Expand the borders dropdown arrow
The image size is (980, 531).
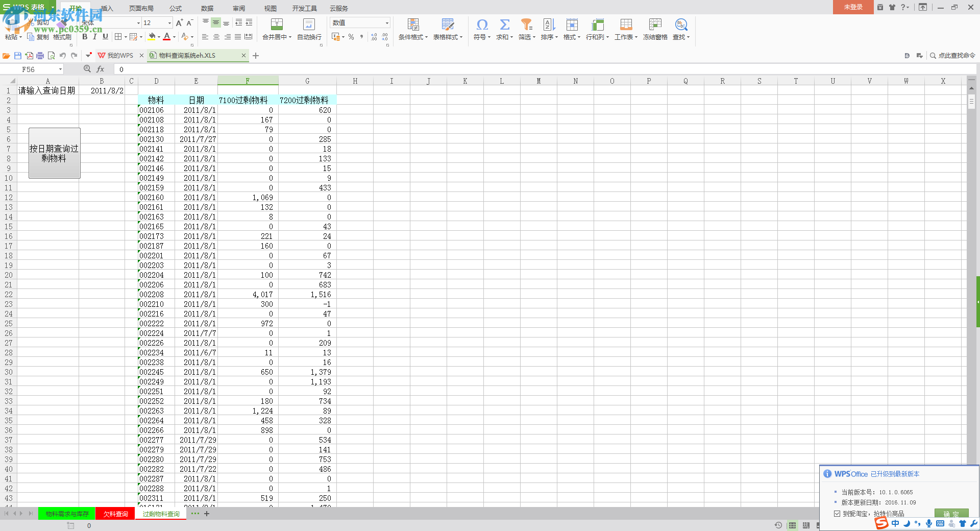pyautogui.click(x=126, y=37)
